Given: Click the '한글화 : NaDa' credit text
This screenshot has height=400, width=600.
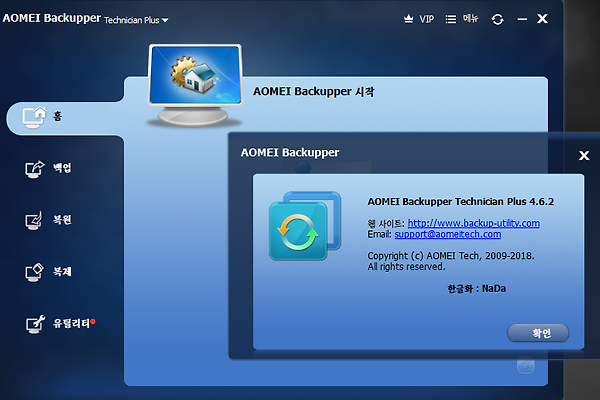Looking at the screenshot, I should click(x=476, y=289).
